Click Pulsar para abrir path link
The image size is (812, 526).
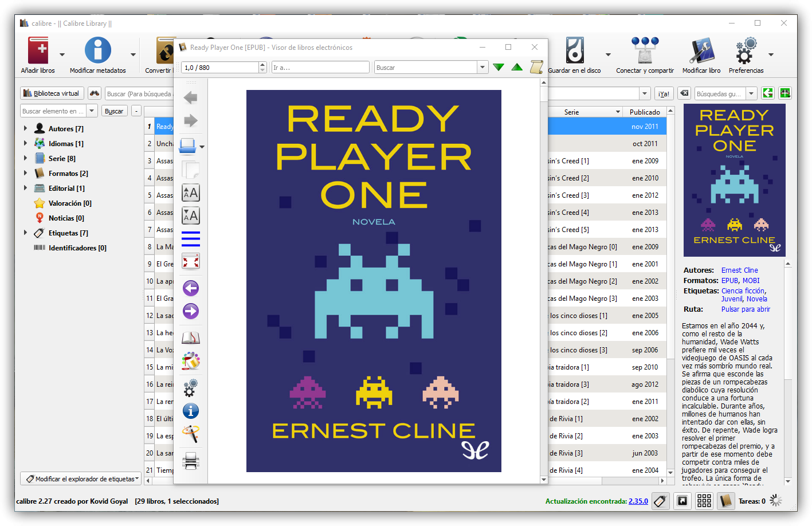pos(746,309)
